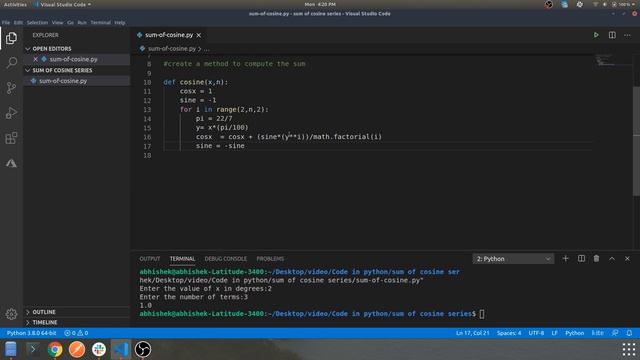Launch Postman from the dock

77,349
